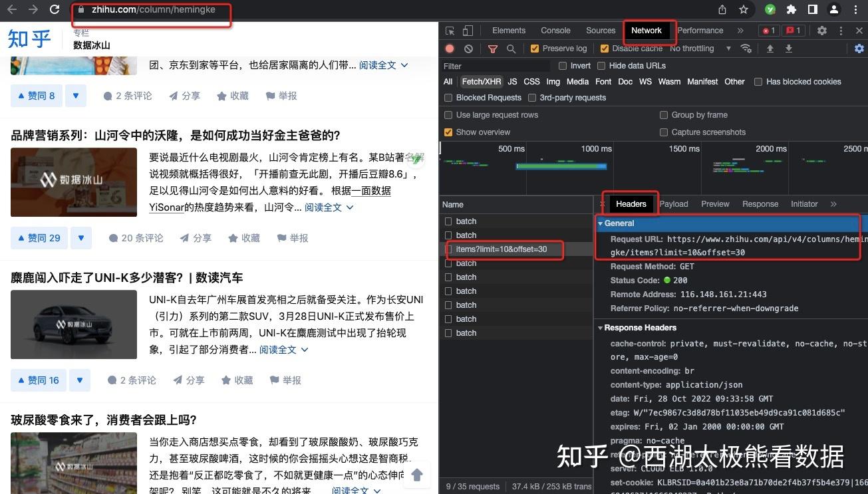
Task: Open article 玻尿酸零食来了，消费者会跟上吗?
Action: point(104,420)
